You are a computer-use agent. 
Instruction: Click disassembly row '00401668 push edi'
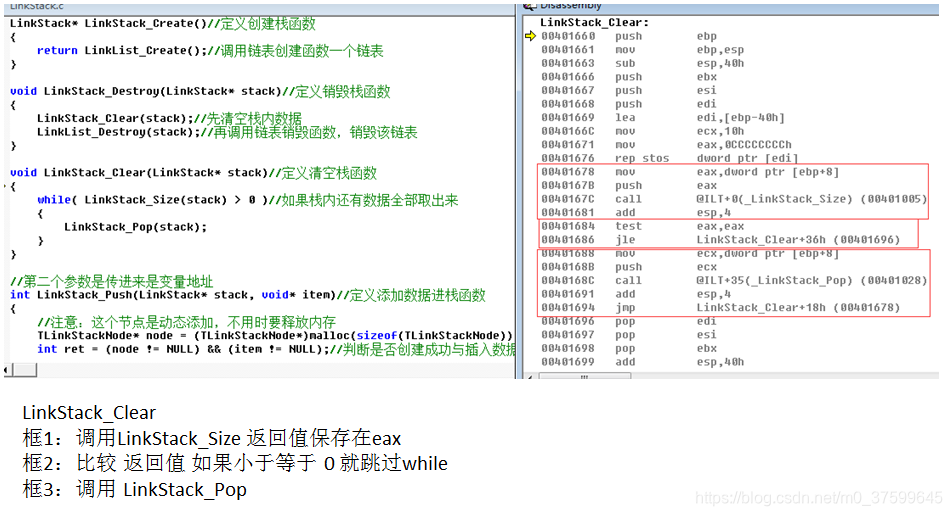click(629, 104)
